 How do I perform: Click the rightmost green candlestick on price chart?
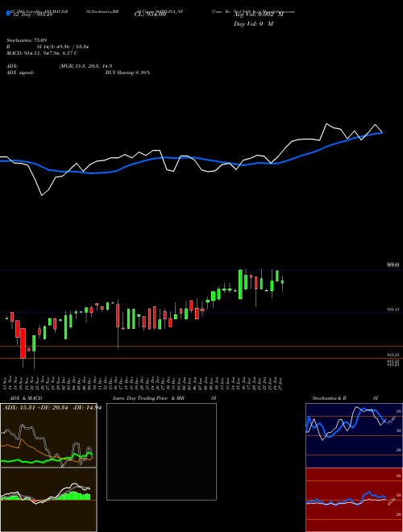(282, 282)
